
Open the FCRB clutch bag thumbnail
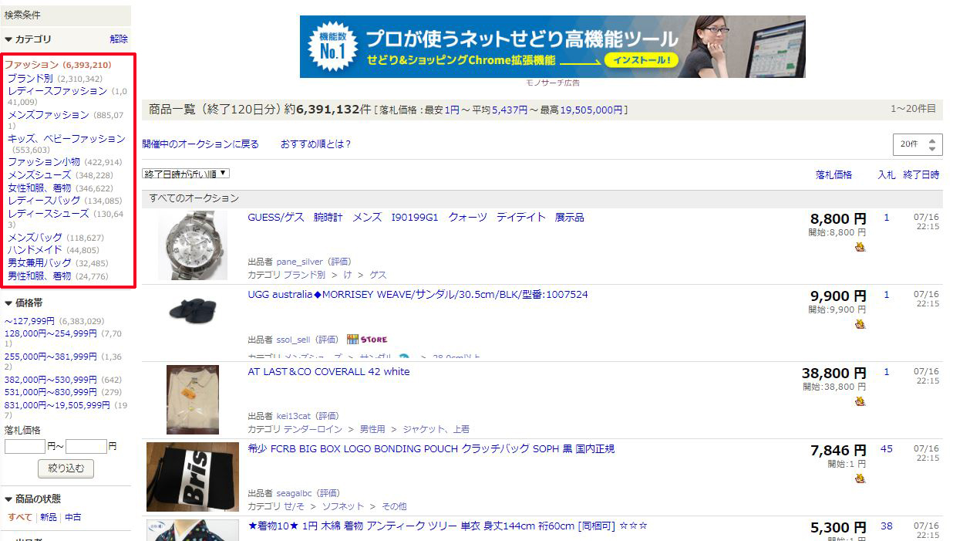click(x=193, y=477)
